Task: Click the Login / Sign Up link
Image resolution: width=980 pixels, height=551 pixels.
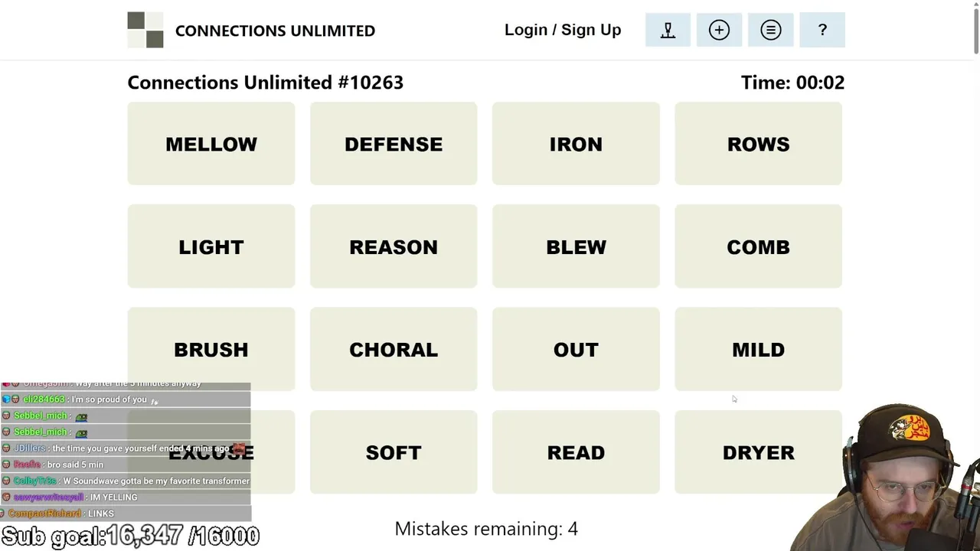Action: point(563,30)
